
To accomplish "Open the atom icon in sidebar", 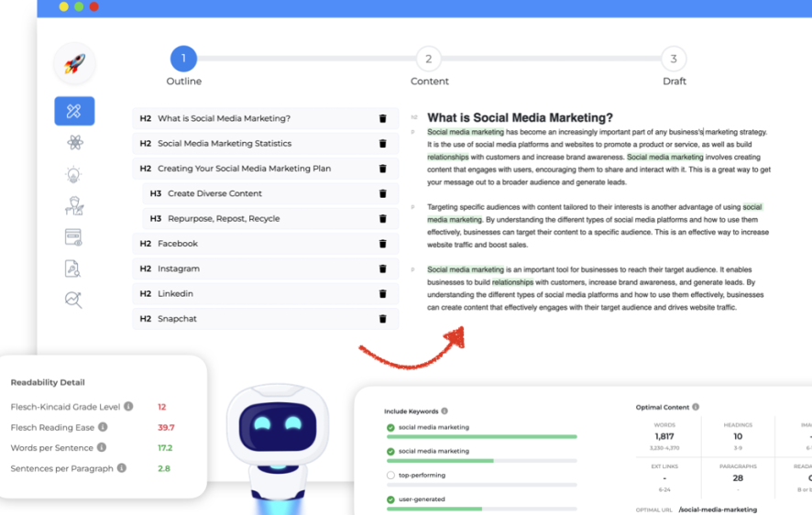I will coord(74,142).
